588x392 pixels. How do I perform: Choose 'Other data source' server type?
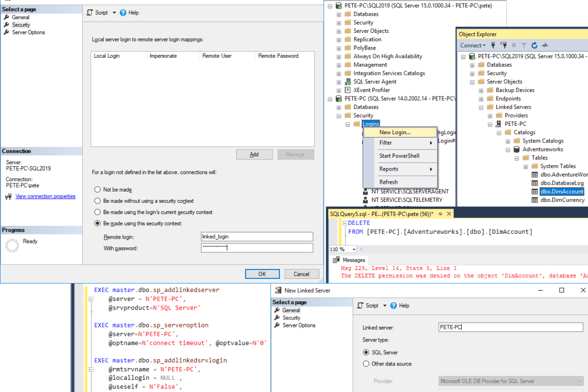click(366, 363)
